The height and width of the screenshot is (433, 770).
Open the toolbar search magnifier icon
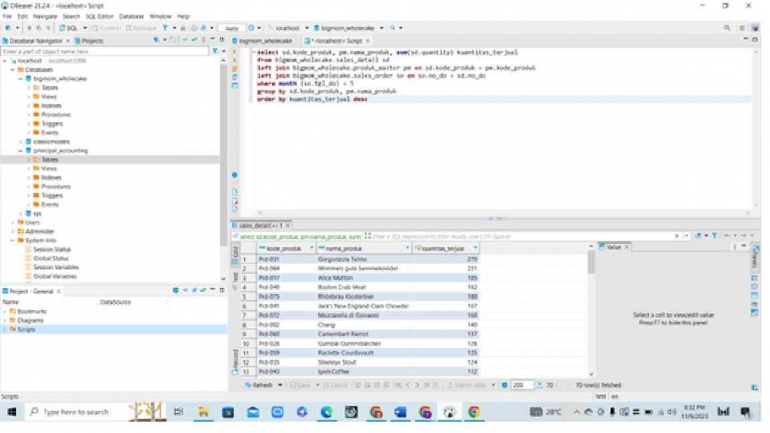(727, 28)
